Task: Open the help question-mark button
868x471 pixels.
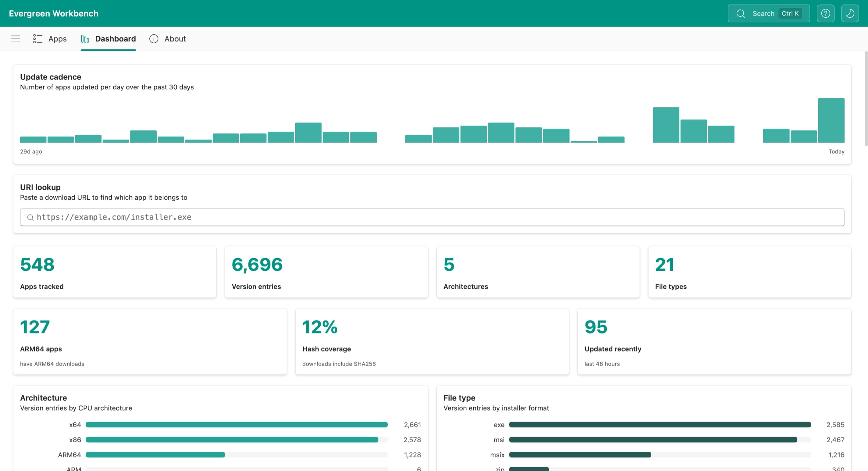Action: [825, 14]
